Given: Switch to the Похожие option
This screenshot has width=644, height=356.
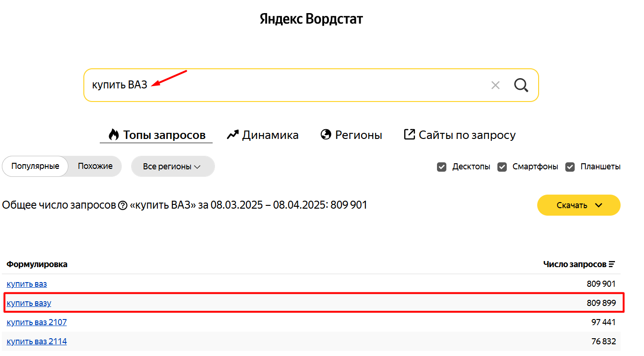Looking at the screenshot, I should click(x=95, y=166).
